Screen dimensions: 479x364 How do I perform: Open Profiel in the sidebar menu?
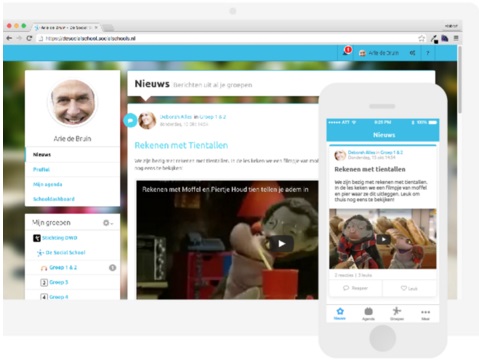pos(72,169)
